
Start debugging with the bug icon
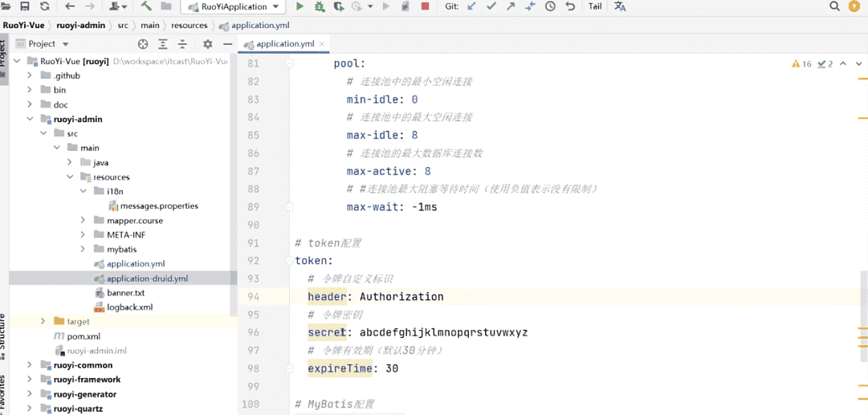point(320,6)
